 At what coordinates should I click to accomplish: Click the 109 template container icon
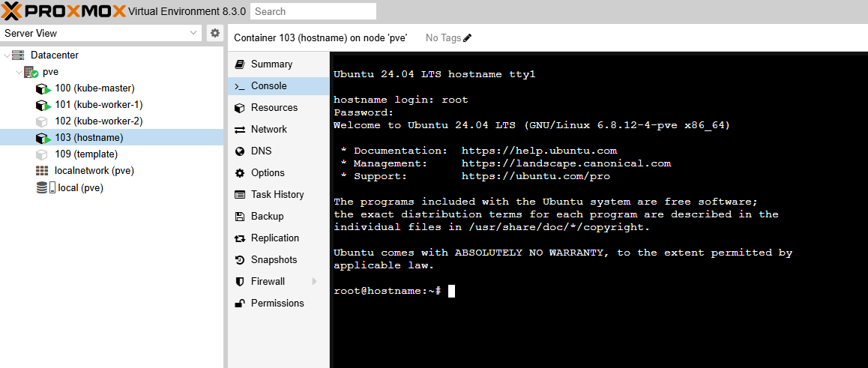click(42, 154)
